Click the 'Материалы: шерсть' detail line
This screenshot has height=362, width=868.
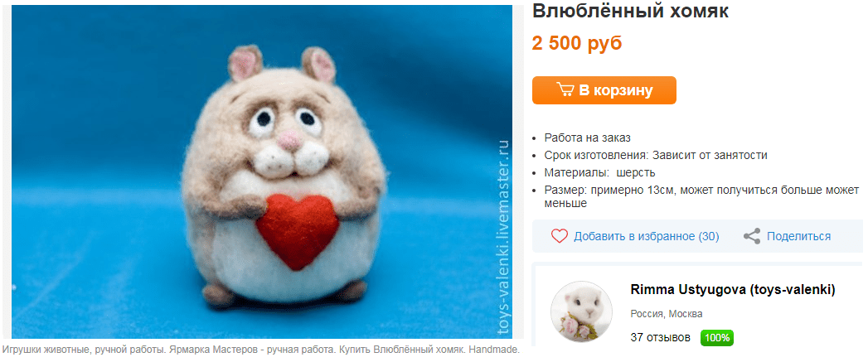(x=599, y=172)
